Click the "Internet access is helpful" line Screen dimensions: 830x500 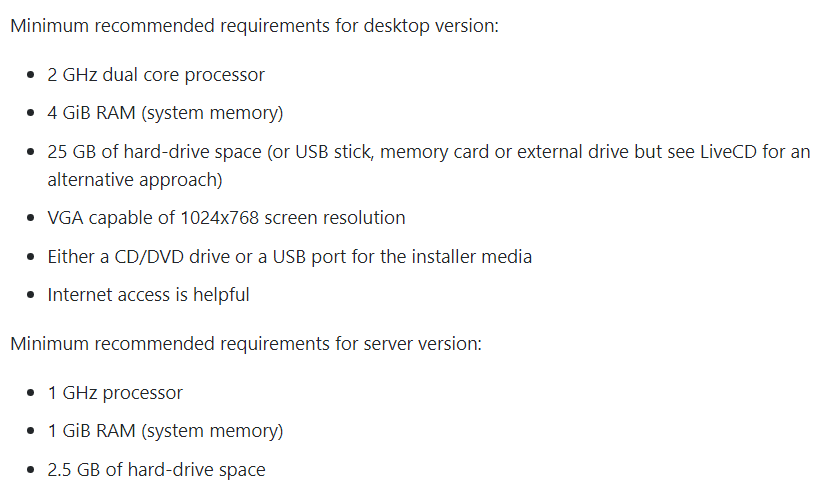pyautogui.click(x=148, y=295)
